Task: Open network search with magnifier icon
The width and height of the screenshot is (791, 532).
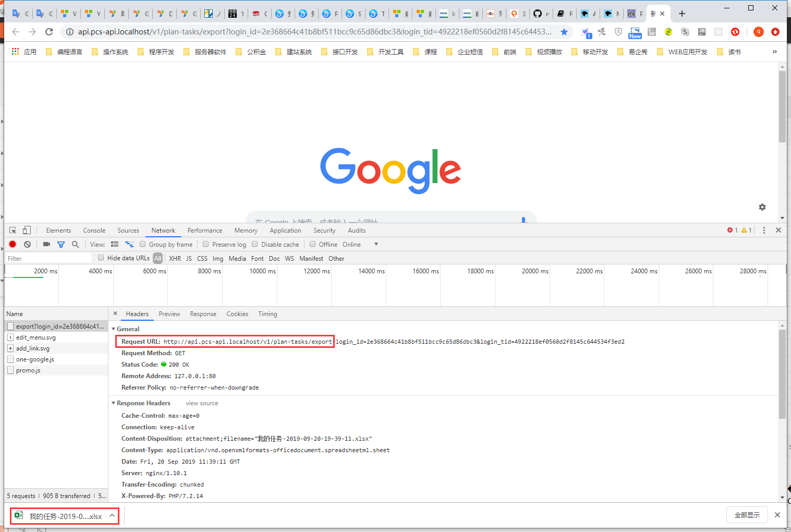Action: click(x=76, y=244)
